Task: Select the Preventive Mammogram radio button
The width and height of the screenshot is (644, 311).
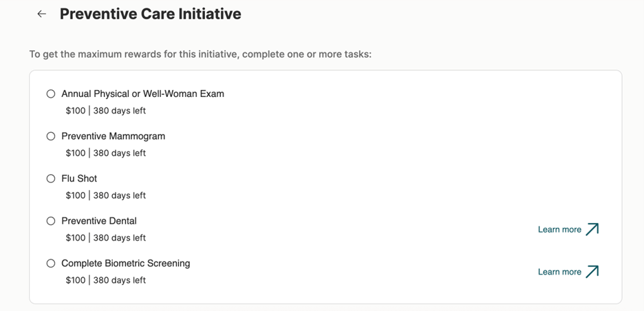Action: (x=50, y=136)
